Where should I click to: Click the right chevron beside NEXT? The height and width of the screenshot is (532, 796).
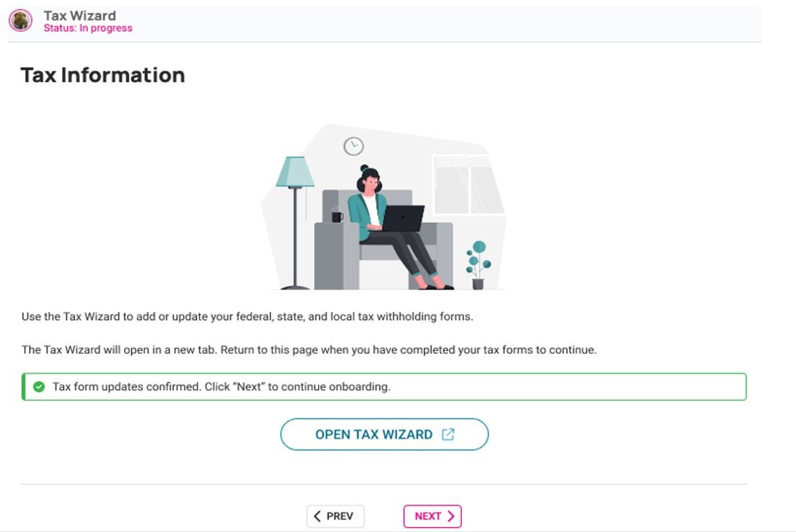pyautogui.click(x=450, y=516)
